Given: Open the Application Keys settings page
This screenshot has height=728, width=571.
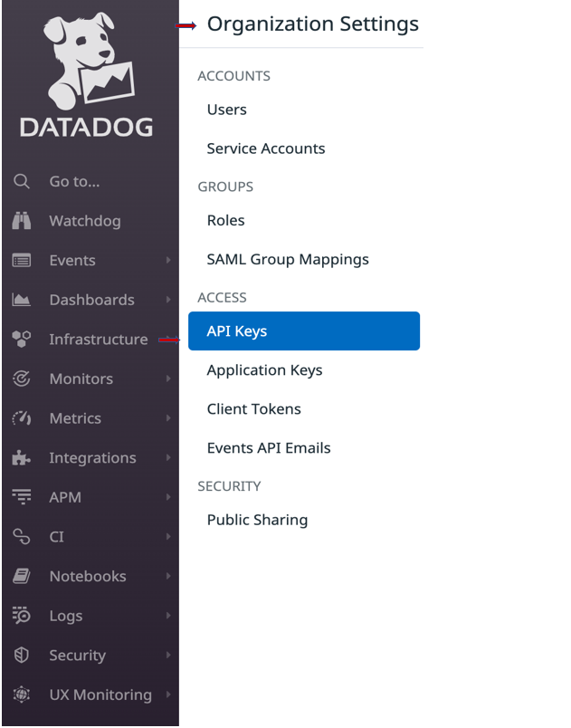Looking at the screenshot, I should click(264, 370).
